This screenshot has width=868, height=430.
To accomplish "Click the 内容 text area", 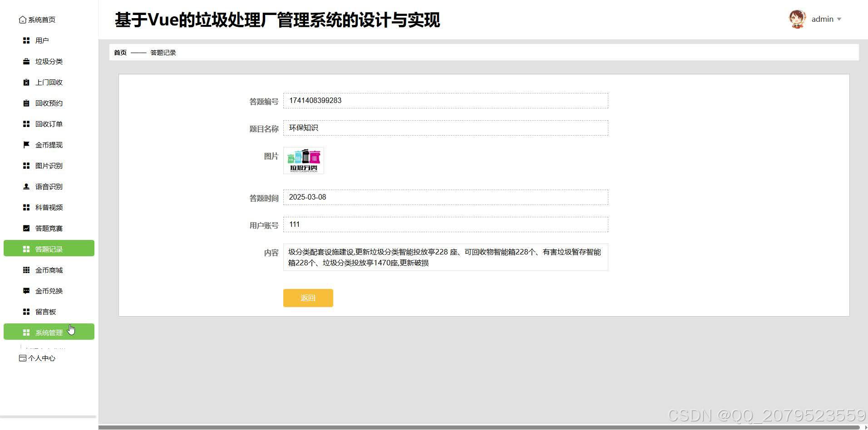I will (445, 257).
